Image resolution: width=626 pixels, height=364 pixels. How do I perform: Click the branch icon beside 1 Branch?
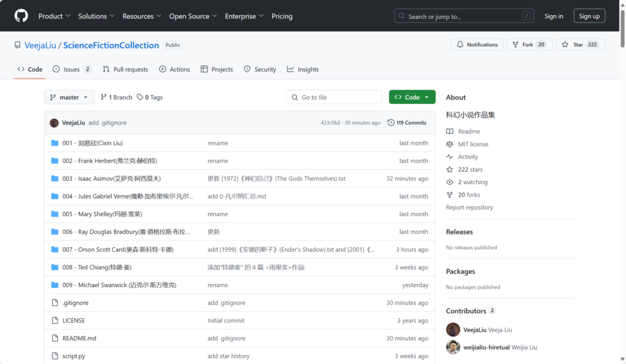[103, 97]
